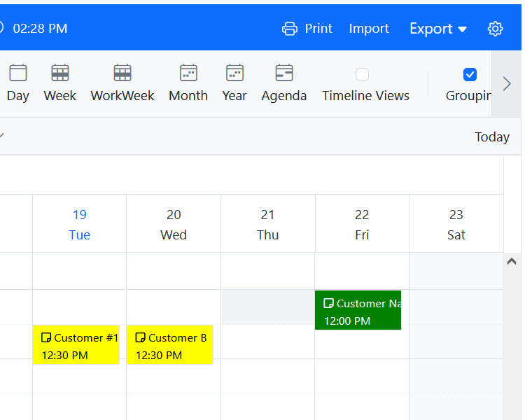
Task: Open the Customer #1 12:30 PM appointment
Action: click(x=76, y=344)
